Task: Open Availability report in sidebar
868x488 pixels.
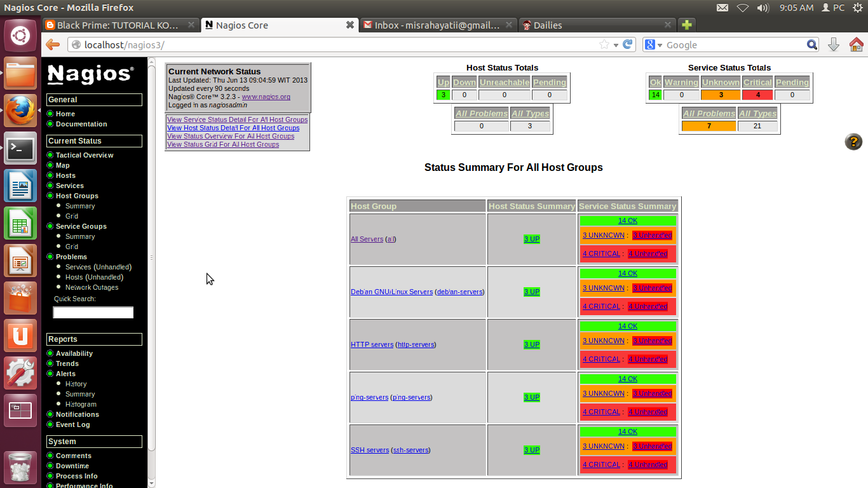Action: (x=74, y=353)
